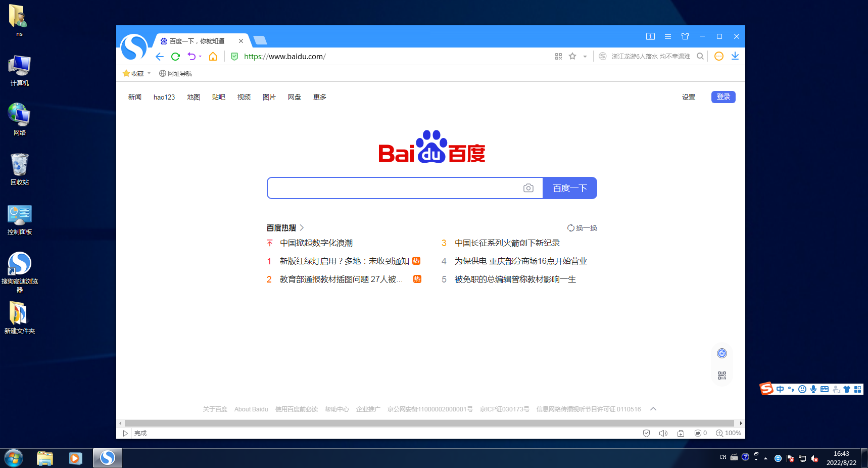Viewport: 868px width, 468px height.
Task: Click the 百度一下 search button
Action: [x=570, y=188]
